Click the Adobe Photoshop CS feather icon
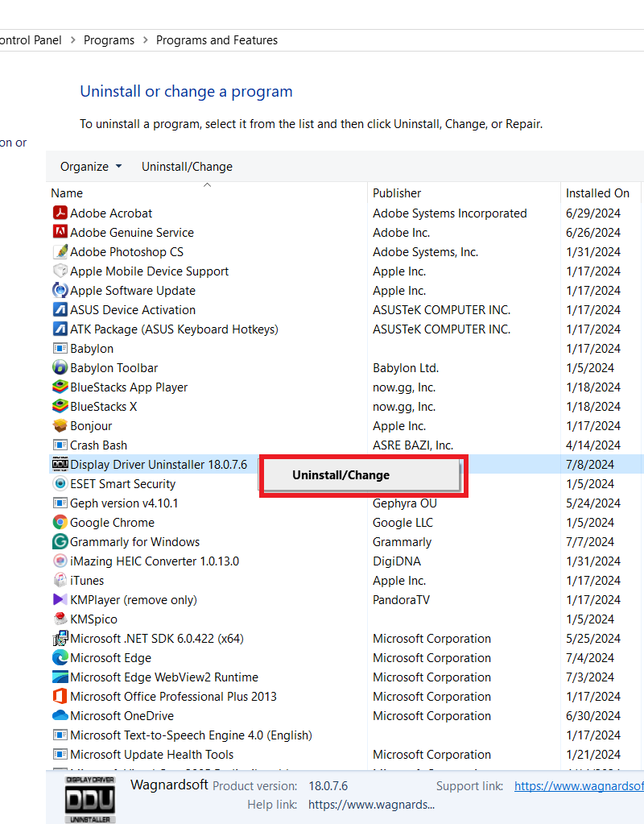644x824 pixels. [60, 251]
